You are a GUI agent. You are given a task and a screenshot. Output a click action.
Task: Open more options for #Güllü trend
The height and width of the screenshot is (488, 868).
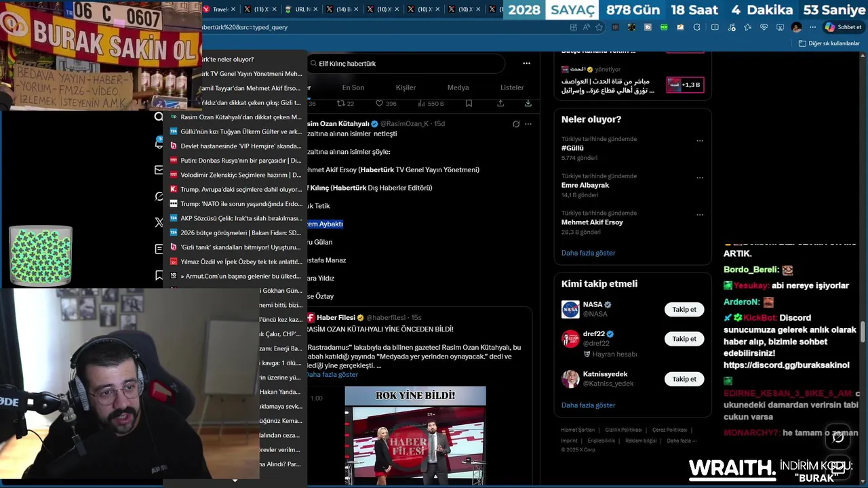(x=700, y=141)
